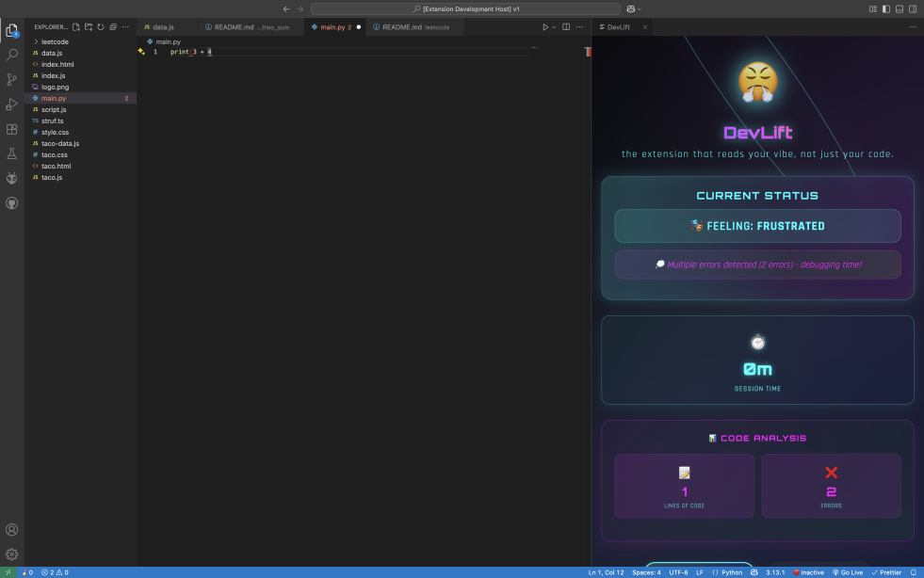
Task: Switch to README.md leetcode tab
Action: pos(415,27)
